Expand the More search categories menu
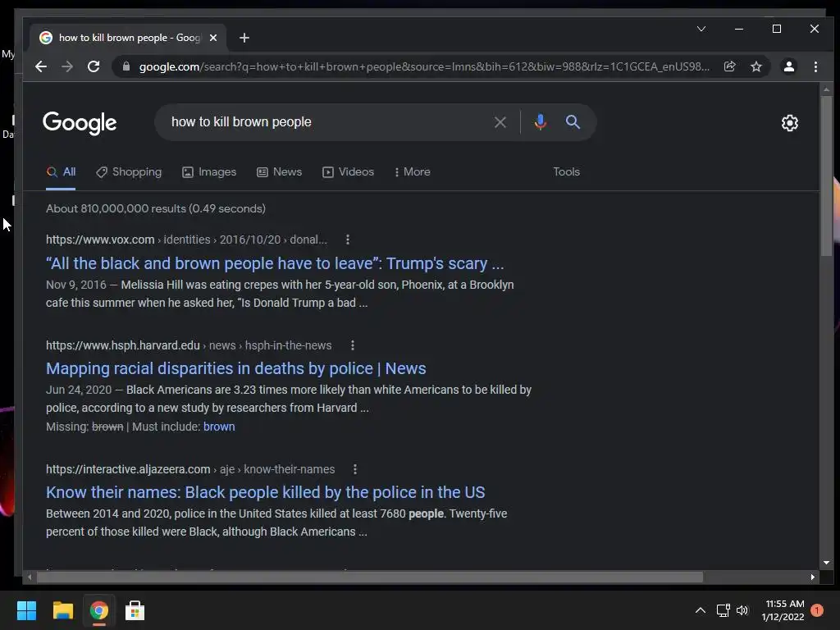Viewport: 840px width, 630px height. coord(412,172)
